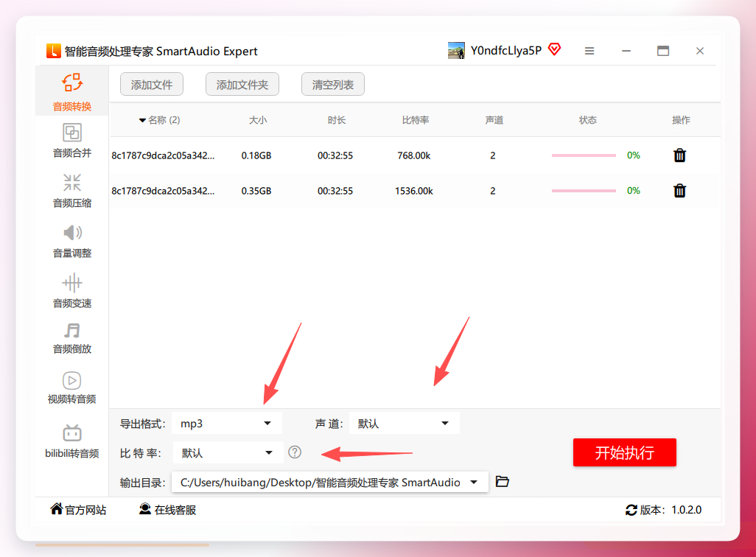Click the 声道 channel column header
Viewport: 756px width, 557px height.
tap(494, 120)
